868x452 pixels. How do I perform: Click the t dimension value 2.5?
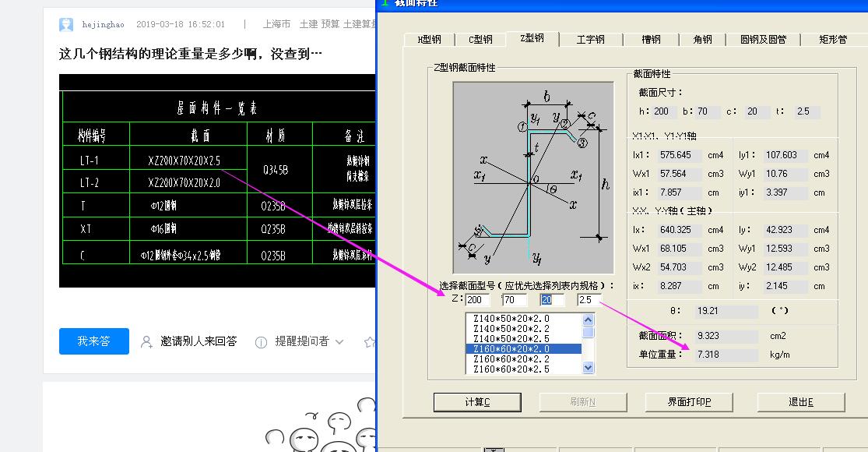pyautogui.click(x=807, y=111)
